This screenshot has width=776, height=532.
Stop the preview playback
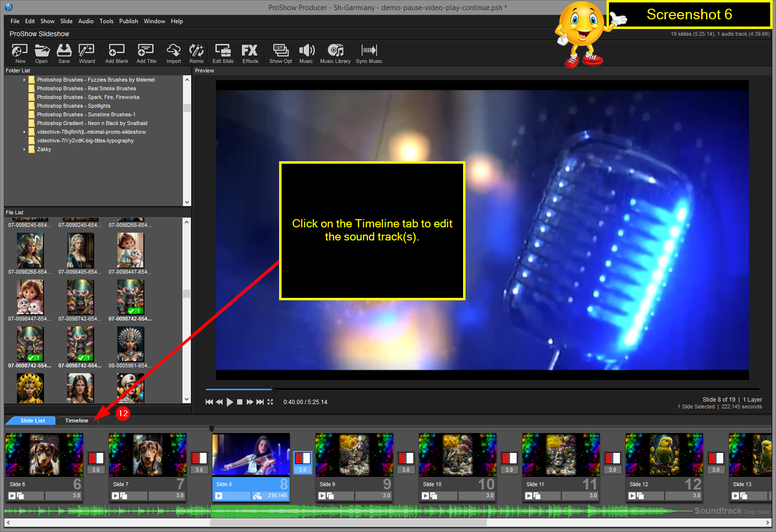click(240, 402)
